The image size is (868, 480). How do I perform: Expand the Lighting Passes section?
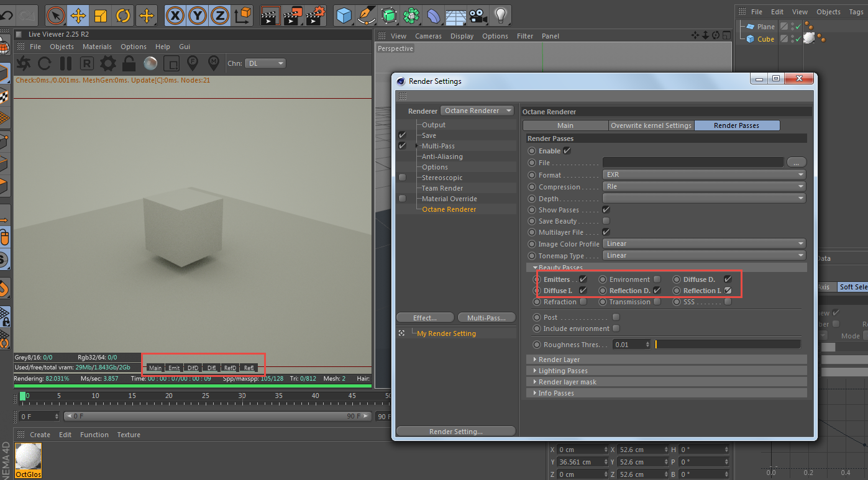(x=666, y=371)
